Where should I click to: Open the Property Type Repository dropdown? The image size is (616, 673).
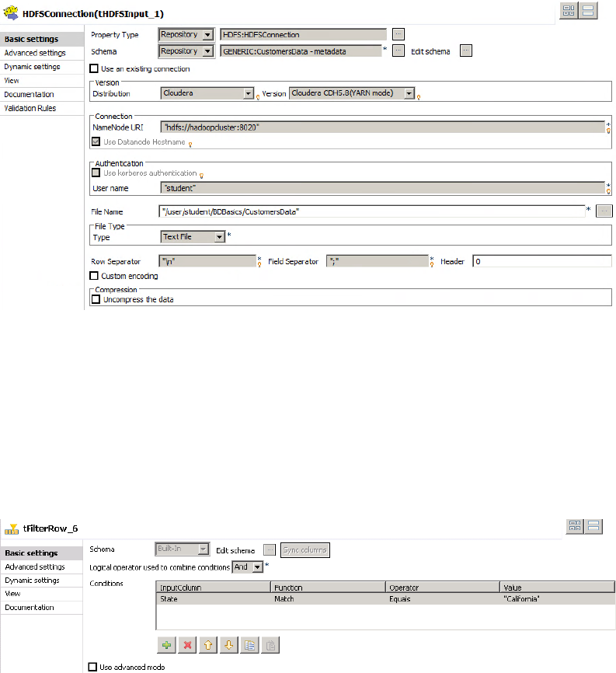click(186, 34)
